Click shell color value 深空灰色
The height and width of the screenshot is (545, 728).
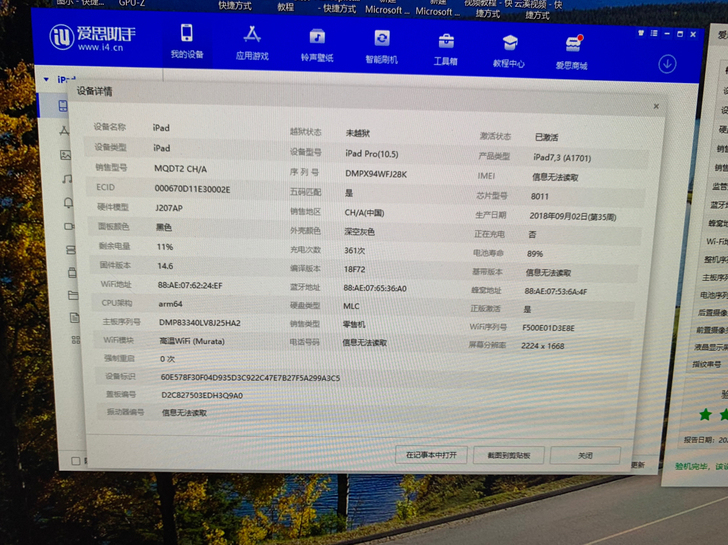coord(359,231)
